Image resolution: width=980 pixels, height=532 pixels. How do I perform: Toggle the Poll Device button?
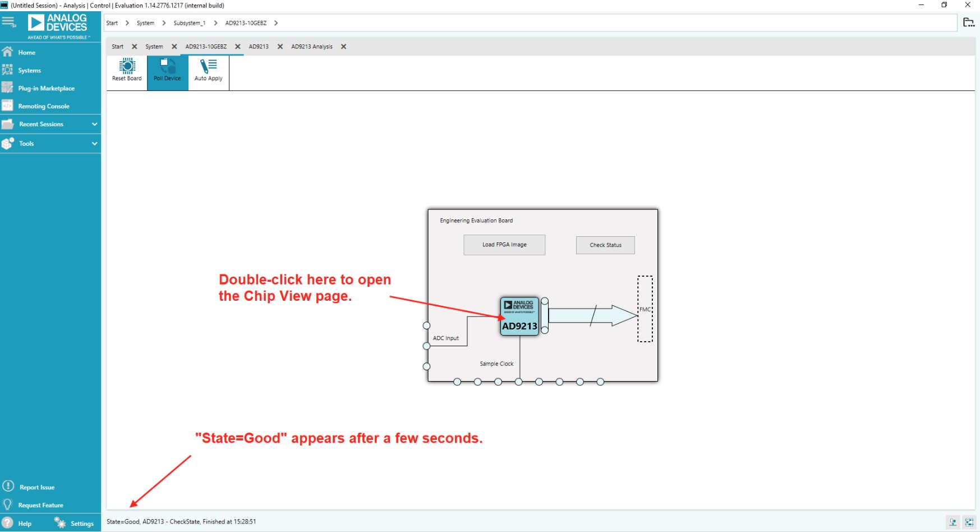click(167, 71)
